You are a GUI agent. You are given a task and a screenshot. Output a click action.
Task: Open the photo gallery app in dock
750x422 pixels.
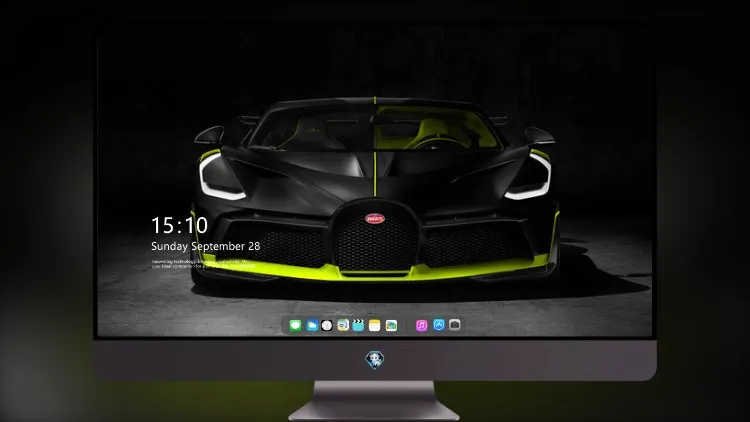[391, 325]
